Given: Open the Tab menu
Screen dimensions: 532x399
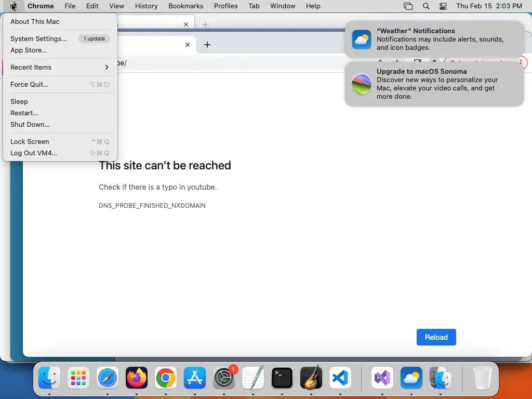Looking at the screenshot, I should pyautogui.click(x=254, y=6).
